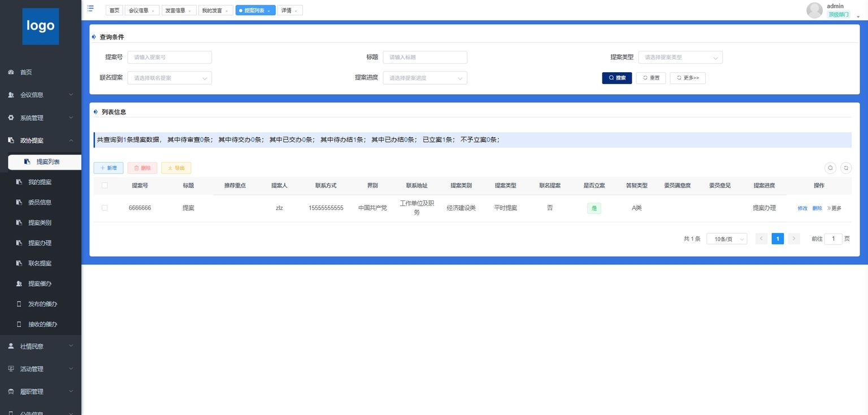The image size is (868, 415).
Task: Open the 联名提案 dropdown filter
Action: click(170, 78)
